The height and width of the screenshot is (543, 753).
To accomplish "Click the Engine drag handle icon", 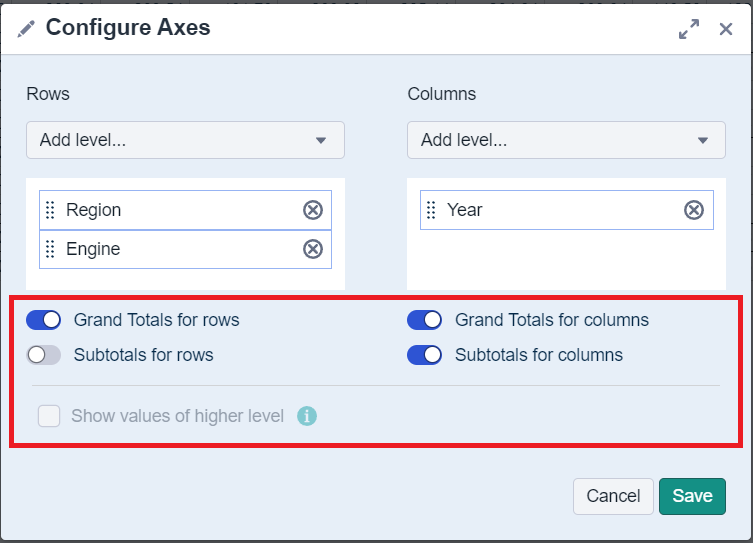I will [51, 249].
